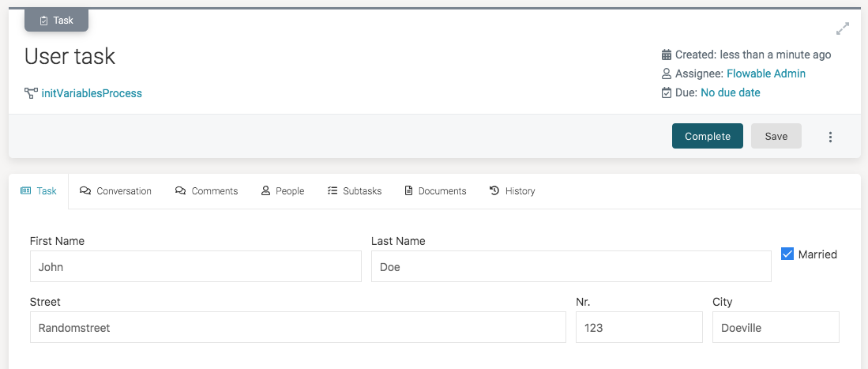The height and width of the screenshot is (369, 868).
Task: Uncheck the Married checkbox
Action: tap(787, 254)
